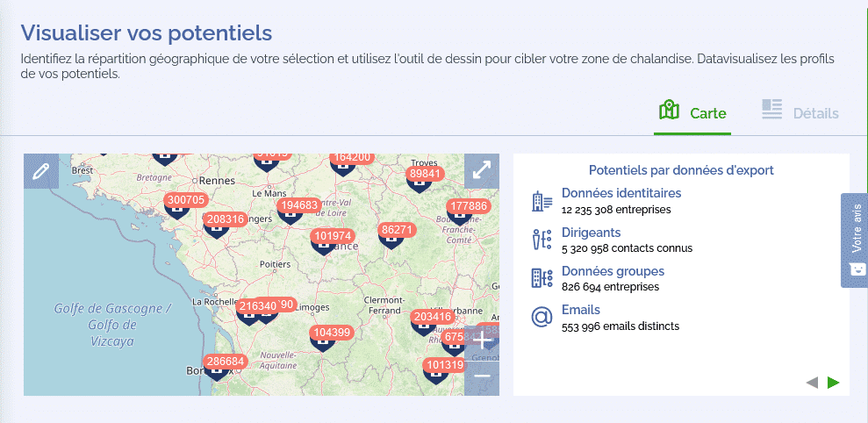Open the Données groupes link
Viewport: 868px width, 423px height.
coord(613,271)
